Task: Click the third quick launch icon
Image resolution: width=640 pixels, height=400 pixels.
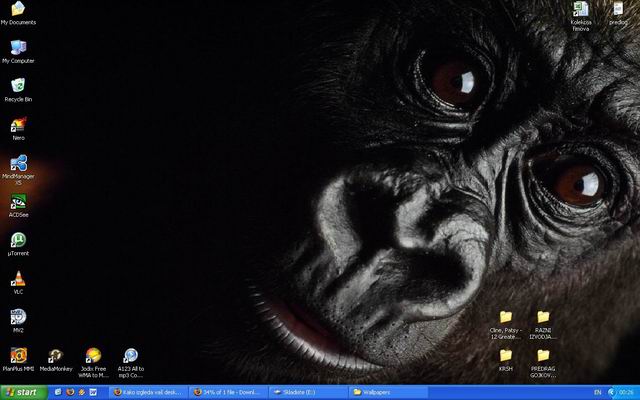Action: pos(81,392)
